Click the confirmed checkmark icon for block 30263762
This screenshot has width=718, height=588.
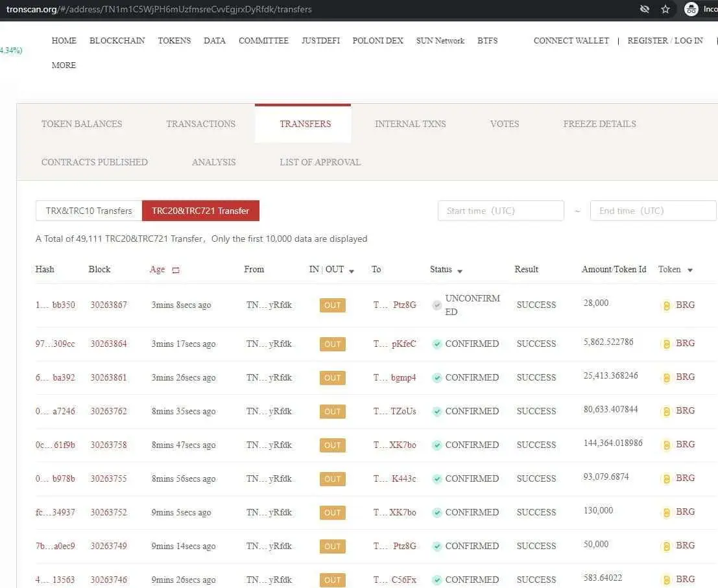[437, 412]
